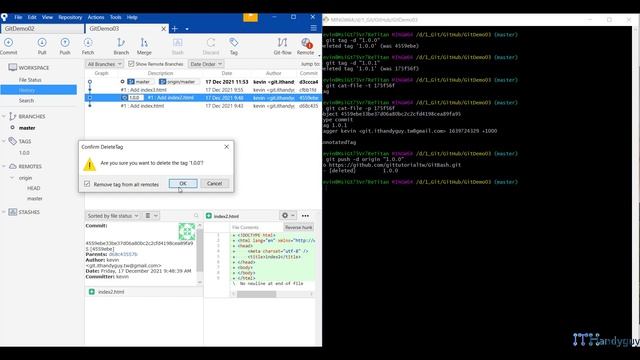Click the Pull toolbar icon

coord(42,46)
